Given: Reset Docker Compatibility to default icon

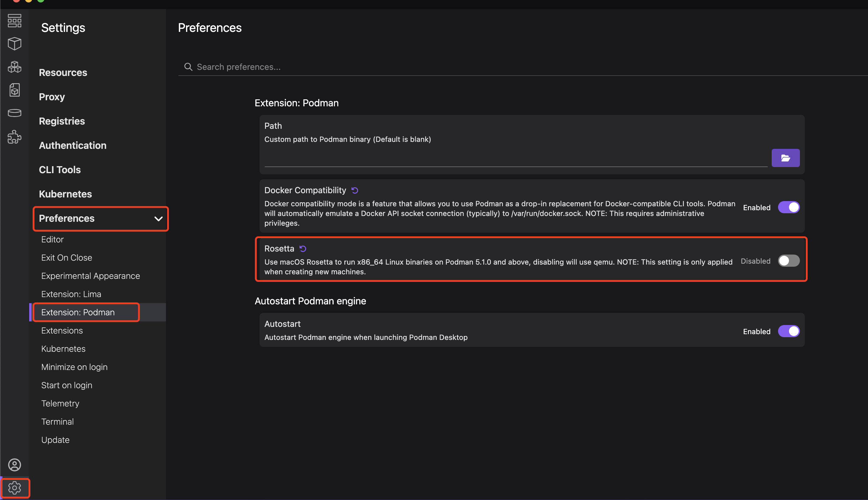Looking at the screenshot, I should click(x=355, y=190).
